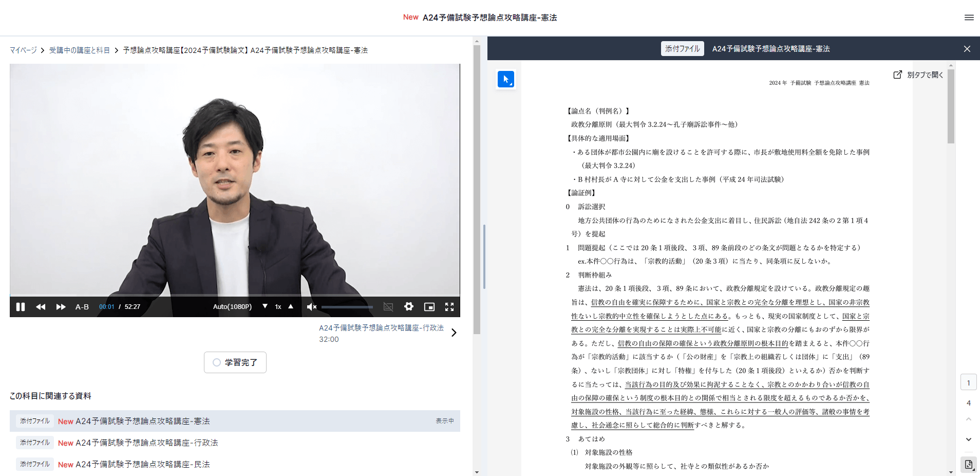
Task: Open the 行政法 attachment file
Action: [x=146, y=443]
